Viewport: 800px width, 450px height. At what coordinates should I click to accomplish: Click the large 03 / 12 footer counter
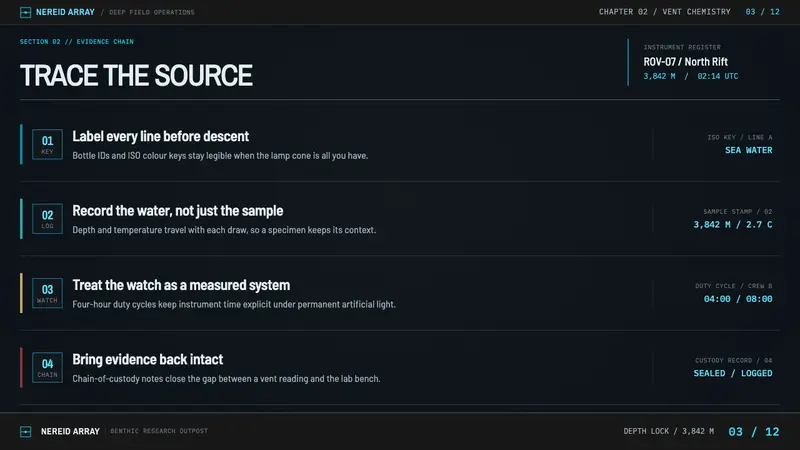[754, 432]
